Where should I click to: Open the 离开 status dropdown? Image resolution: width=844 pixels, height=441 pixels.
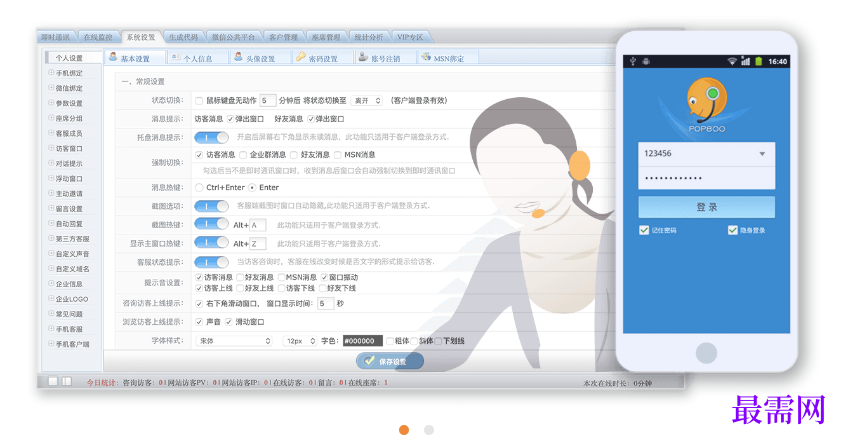[367, 101]
